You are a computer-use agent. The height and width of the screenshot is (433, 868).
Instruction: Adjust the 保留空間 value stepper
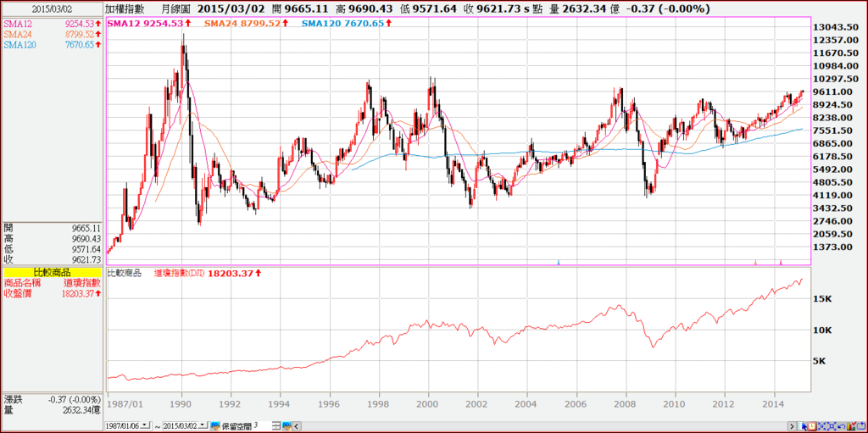(277, 426)
